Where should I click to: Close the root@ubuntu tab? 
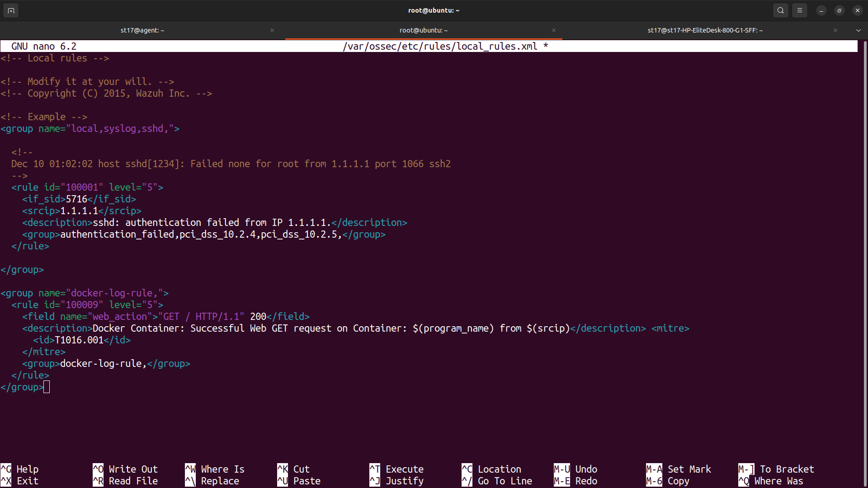point(554,30)
